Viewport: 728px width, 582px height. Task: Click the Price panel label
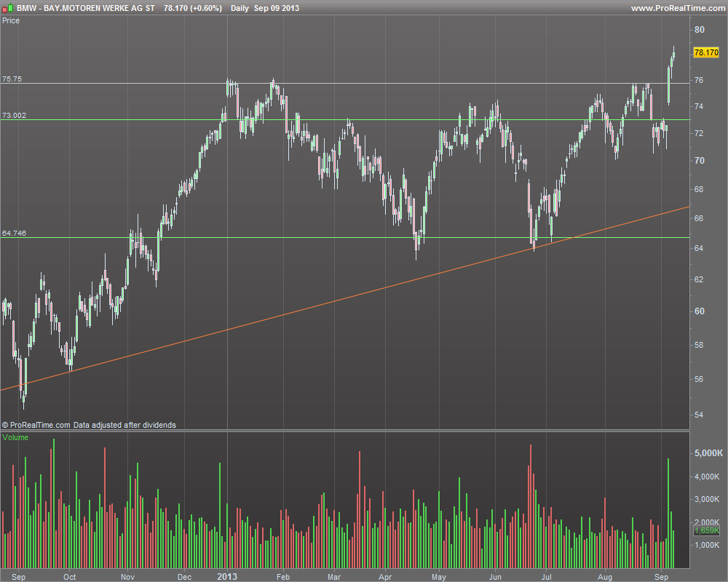tap(11, 20)
